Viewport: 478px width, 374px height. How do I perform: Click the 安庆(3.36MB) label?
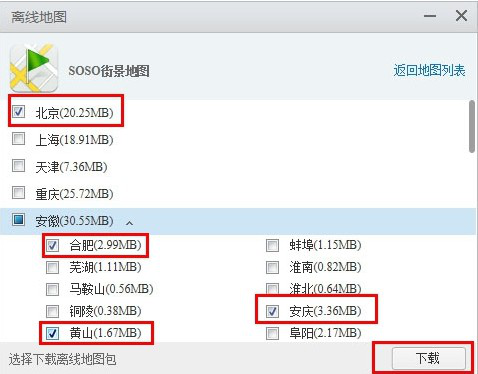[325, 311]
